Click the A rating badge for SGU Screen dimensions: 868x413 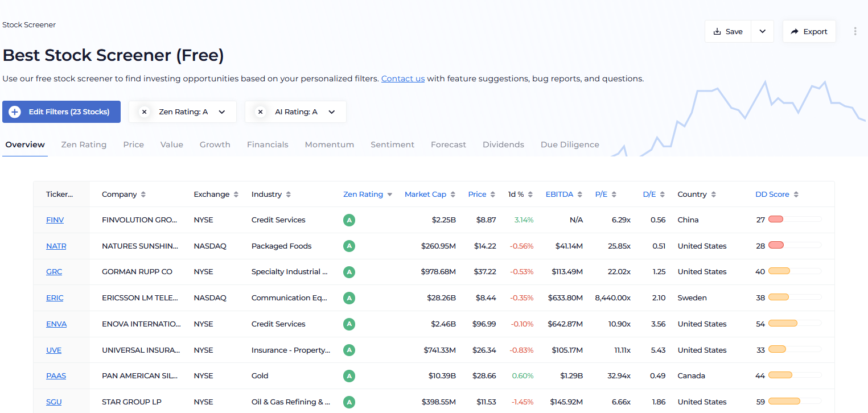(x=349, y=402)
